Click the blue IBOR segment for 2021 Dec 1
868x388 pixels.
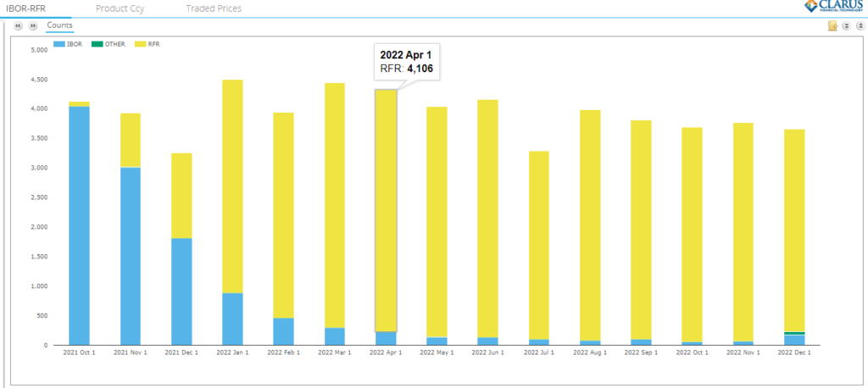181,291
